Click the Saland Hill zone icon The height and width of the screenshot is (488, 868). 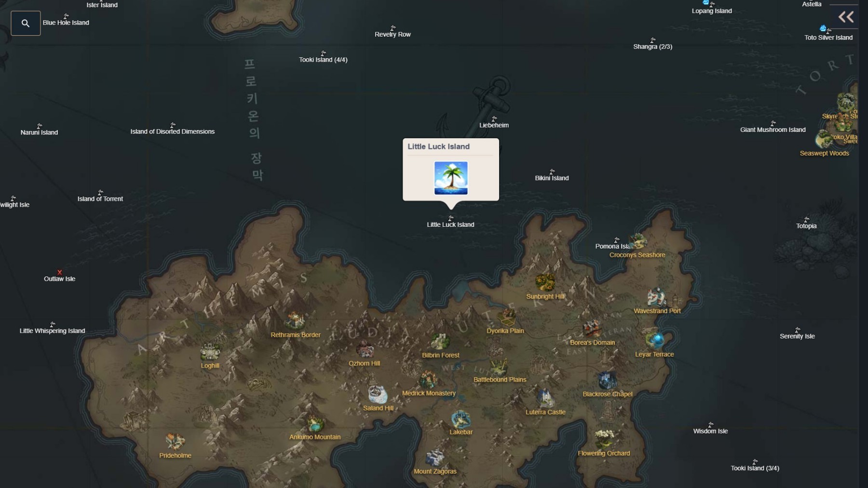[378, 394]
